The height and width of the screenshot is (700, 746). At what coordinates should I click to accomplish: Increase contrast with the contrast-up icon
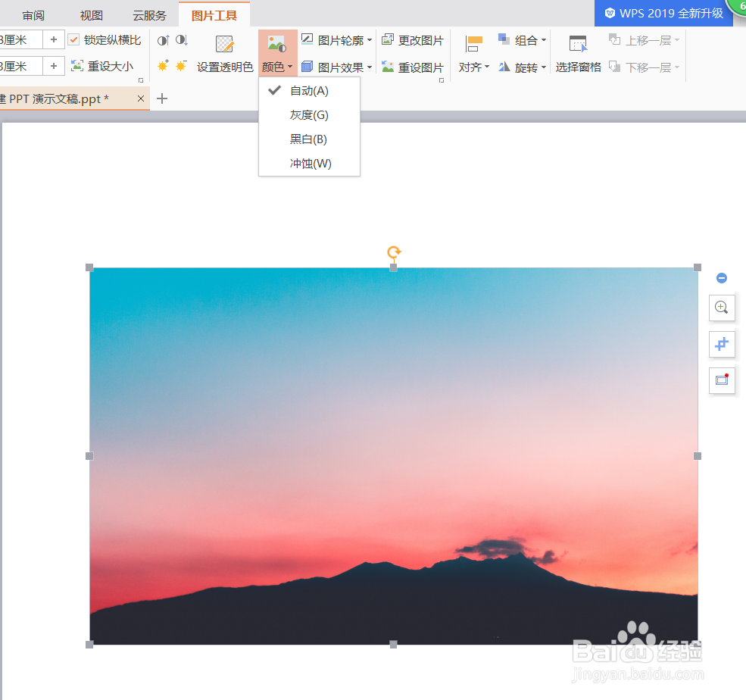pos(163,40)
